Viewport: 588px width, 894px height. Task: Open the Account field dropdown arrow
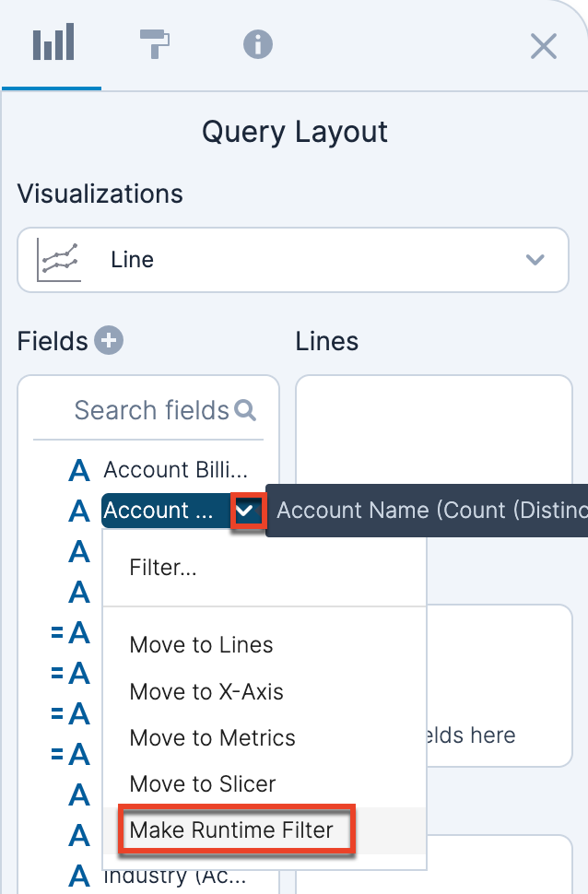click(246, 510)
